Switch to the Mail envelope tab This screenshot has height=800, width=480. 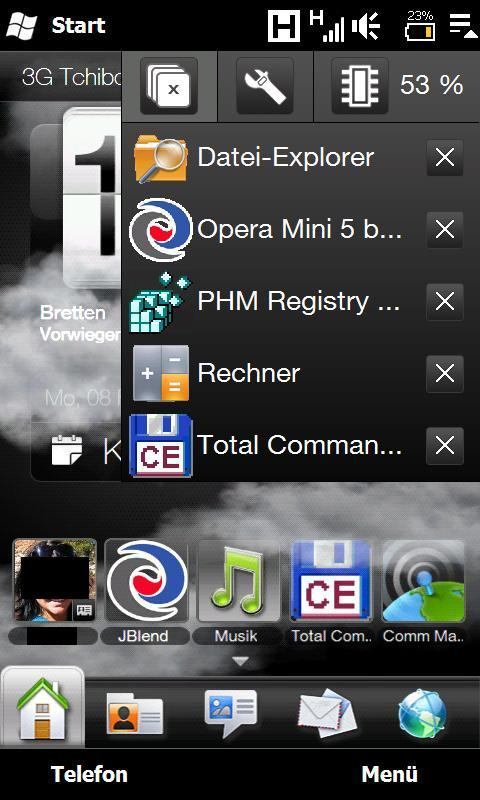click(326, 712)
